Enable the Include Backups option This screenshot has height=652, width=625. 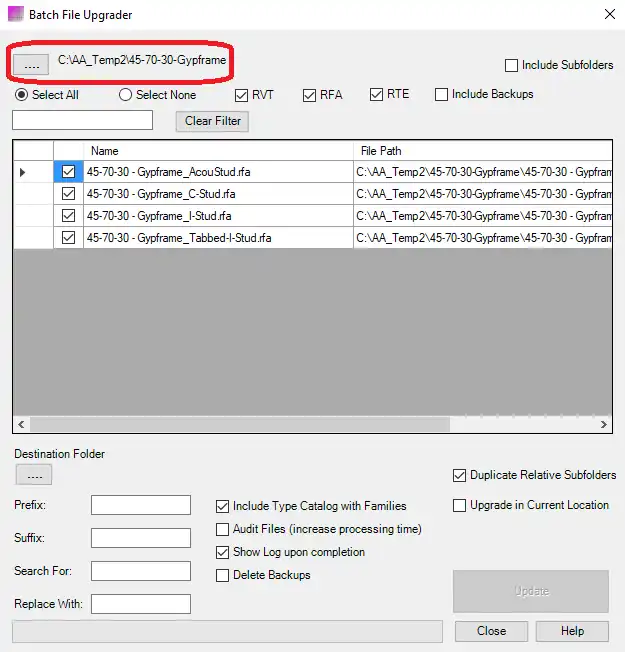pos(441,94)
